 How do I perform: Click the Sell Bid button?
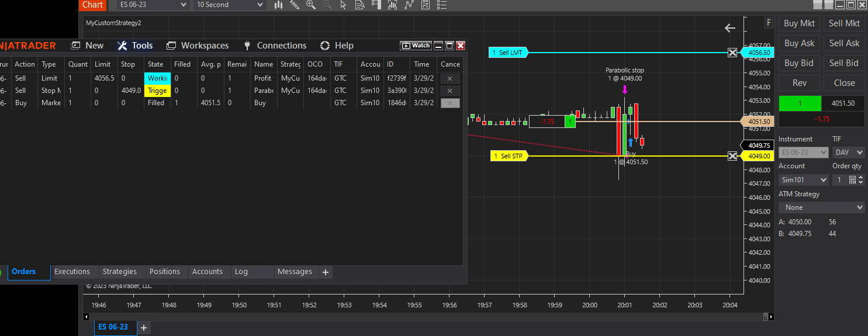[x=844, y=63]
